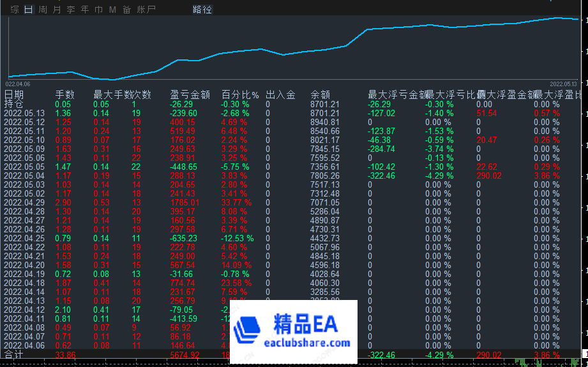The height and width of the screenshot is (367, 588).
Task: Click the profit value 519.49
Action: [x=182, y=131]
